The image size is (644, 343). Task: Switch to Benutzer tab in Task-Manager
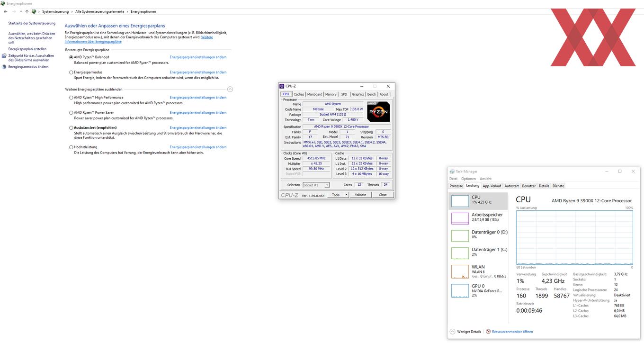(529, 186)
